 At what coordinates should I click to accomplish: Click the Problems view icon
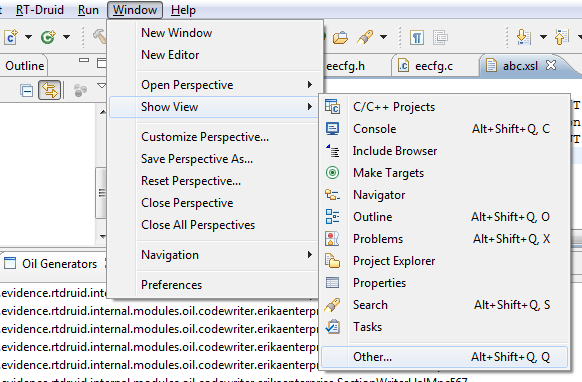(332, 239)
